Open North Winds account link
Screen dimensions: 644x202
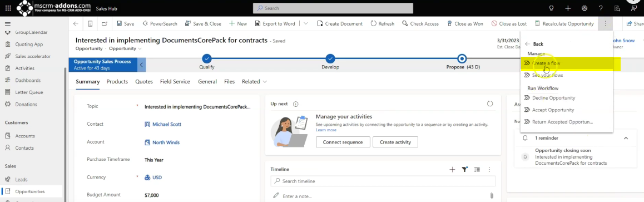coord(166,142)
